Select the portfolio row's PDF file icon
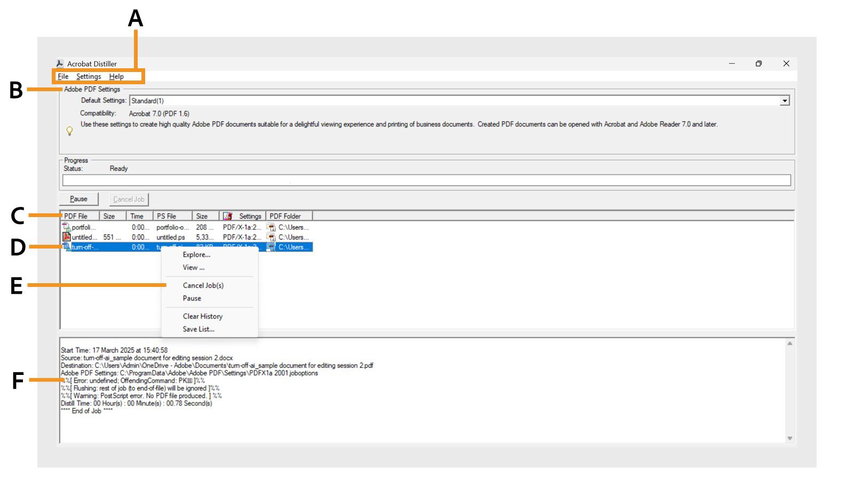The height and width of the screenshot is (504, 854). click(x=67, y=227)
